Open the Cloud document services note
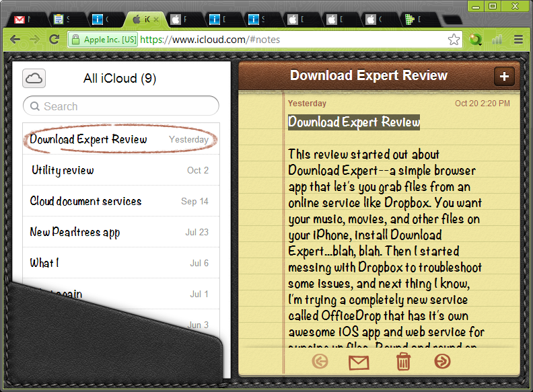 121,201
